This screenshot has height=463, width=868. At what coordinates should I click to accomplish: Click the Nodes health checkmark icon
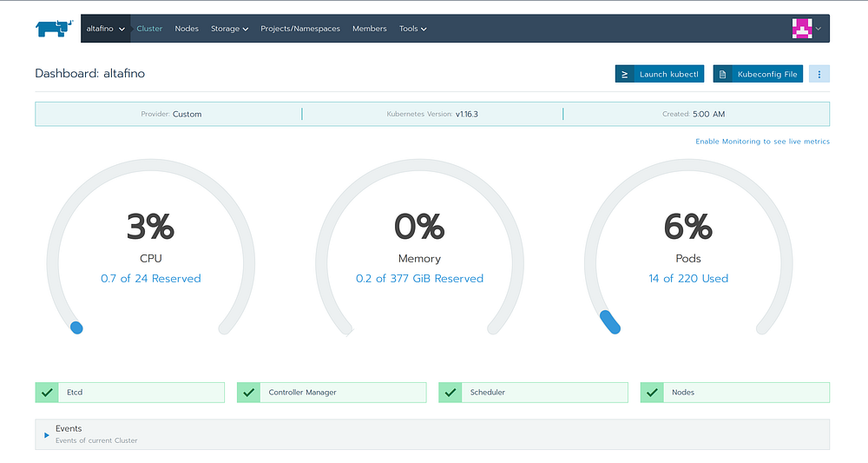pyautogui.click(x=652, y=393)
